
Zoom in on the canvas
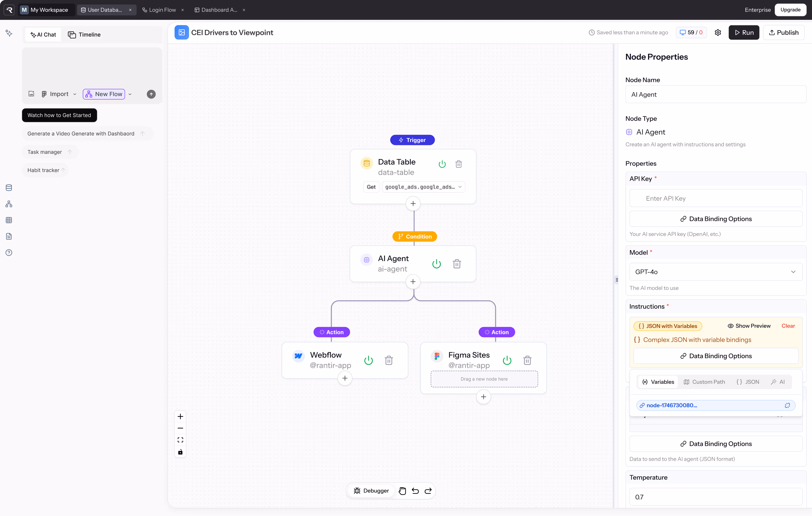click(x=180, y=417)
